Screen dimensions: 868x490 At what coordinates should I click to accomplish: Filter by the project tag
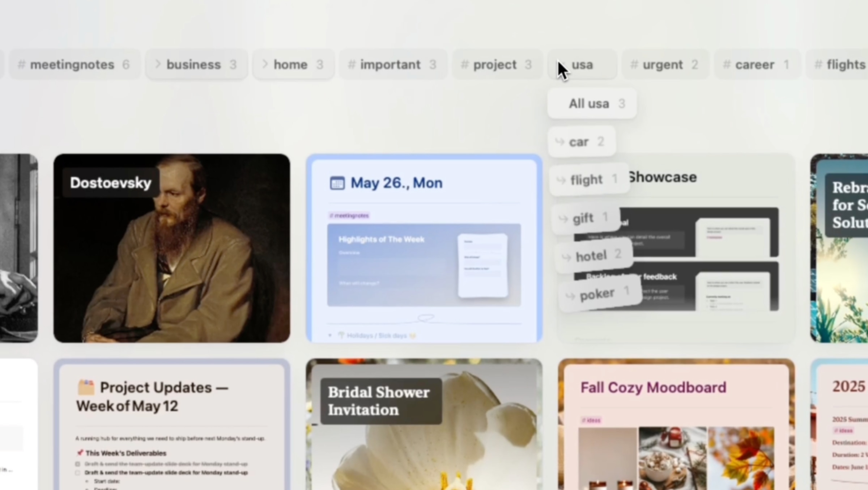pyautogui.click(x=495, y=65)
